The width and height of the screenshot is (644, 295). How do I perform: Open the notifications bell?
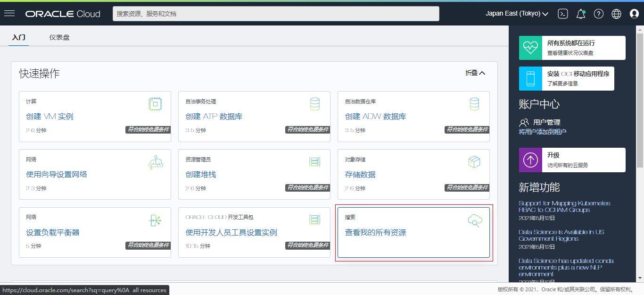581,14
